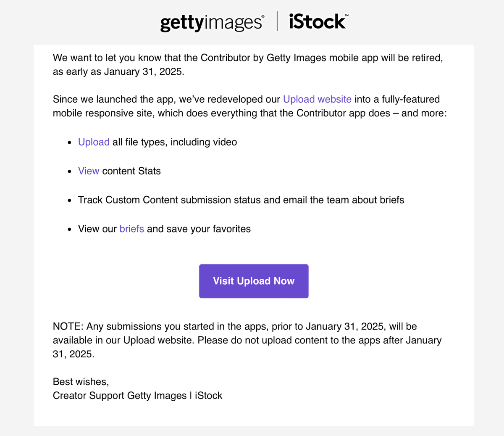Click the briefs link in the last bullet
This screenshot has width=504, height=436.
[x=131, y=229]
